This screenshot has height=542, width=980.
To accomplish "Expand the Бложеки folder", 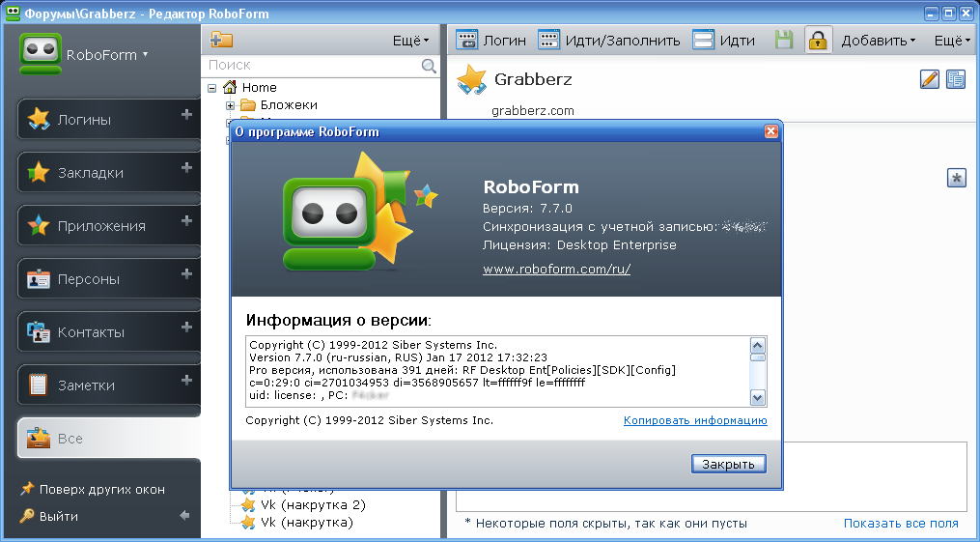I will (x=230, y=105).
